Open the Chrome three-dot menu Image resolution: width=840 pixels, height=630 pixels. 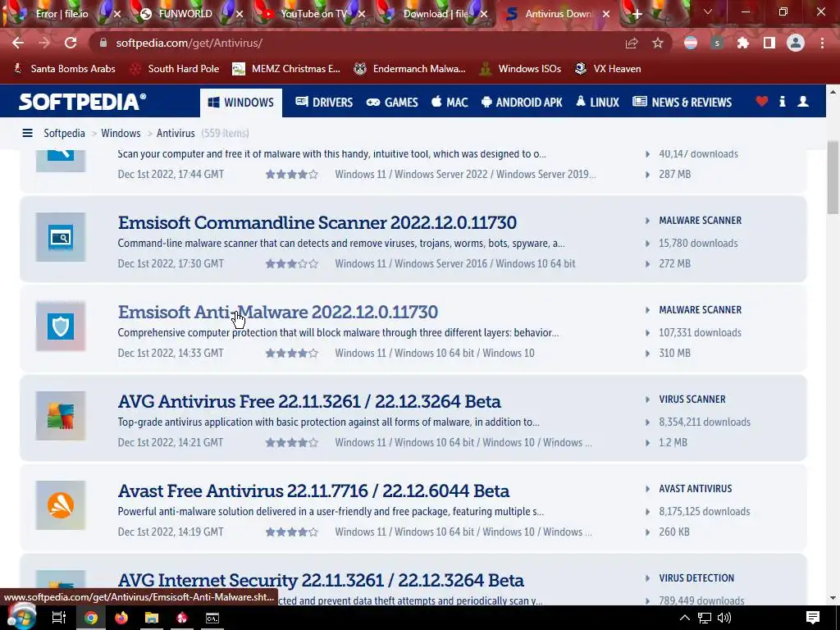822,43
